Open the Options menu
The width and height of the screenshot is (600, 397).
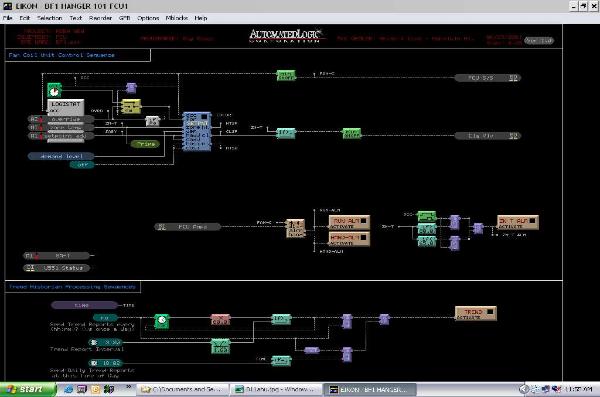tap(148, 18)
